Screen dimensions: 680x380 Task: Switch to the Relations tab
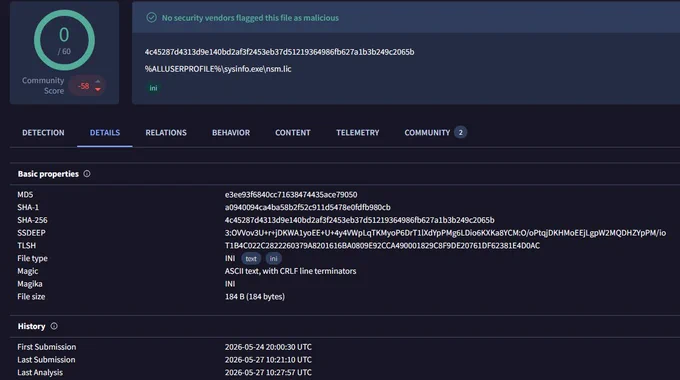click(x=166, y=132)
